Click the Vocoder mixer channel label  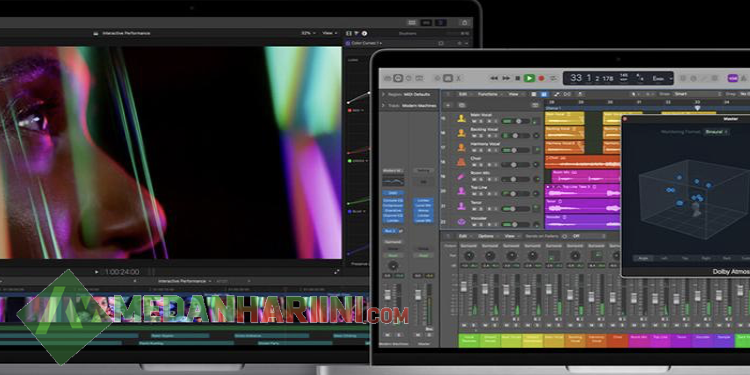point(703,341)
